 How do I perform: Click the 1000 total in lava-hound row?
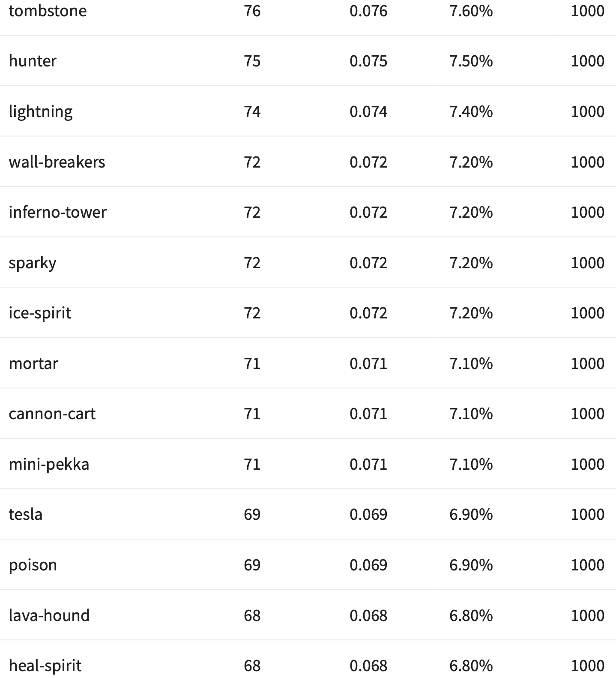point(588,615)
